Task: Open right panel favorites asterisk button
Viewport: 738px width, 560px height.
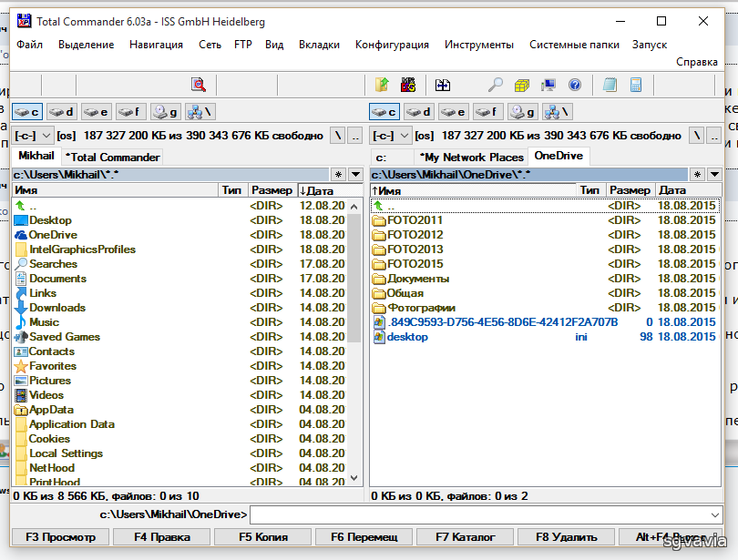Action: pos(697,175)
